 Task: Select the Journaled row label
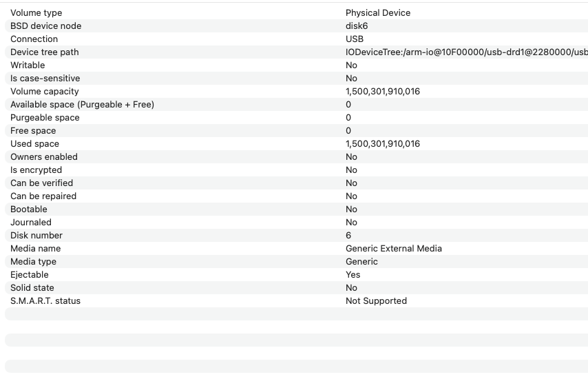click(x=31, y=223)
